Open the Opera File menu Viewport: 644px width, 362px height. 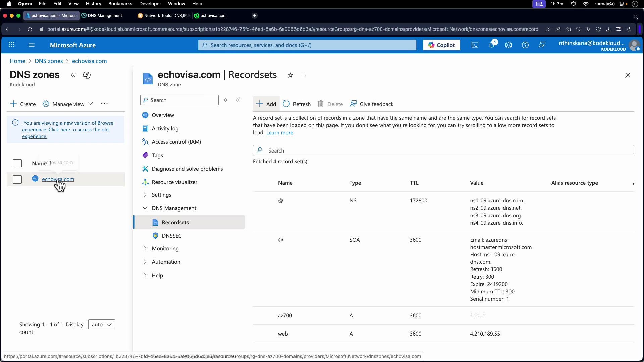(x=43, y=4)
